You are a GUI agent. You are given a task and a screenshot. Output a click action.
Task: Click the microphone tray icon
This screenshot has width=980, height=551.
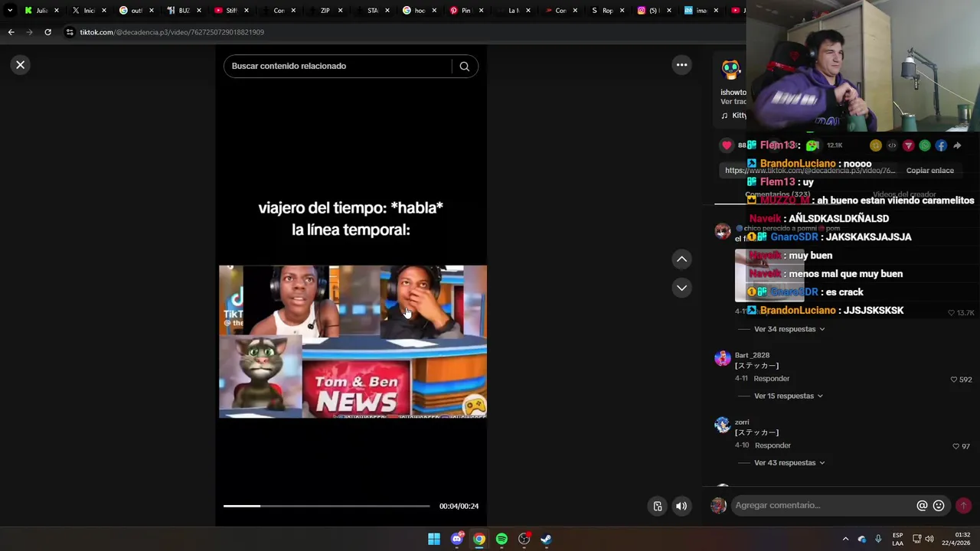tap(878, 540)
